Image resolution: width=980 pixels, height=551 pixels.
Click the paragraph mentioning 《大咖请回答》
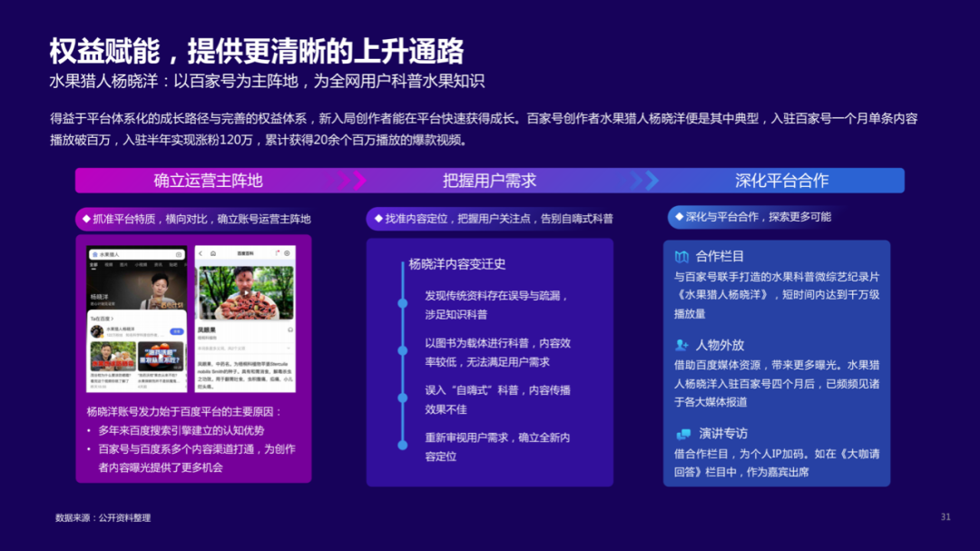click(776, 463)
